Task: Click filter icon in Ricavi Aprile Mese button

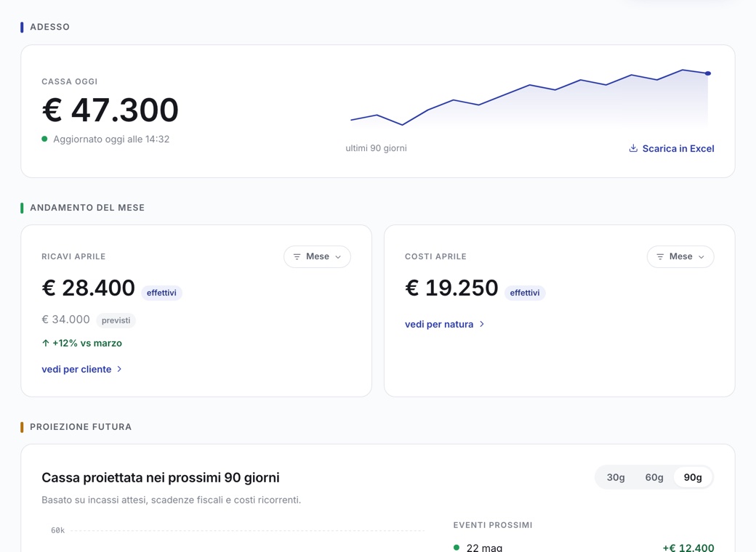Action: click(297, 256)
